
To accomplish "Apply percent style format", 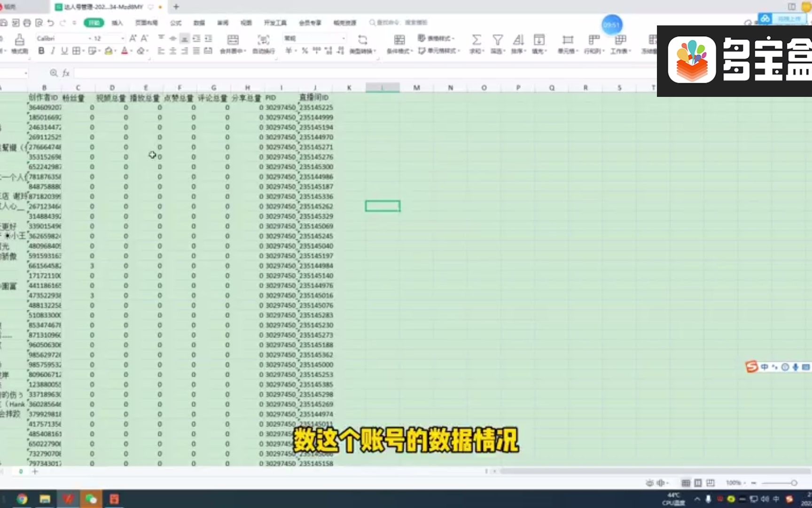I will 305,51.
